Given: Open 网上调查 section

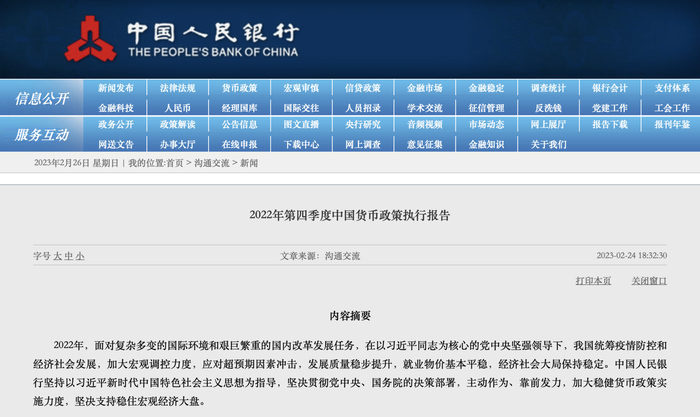Looking at the screenshot, I should [363, 144].
